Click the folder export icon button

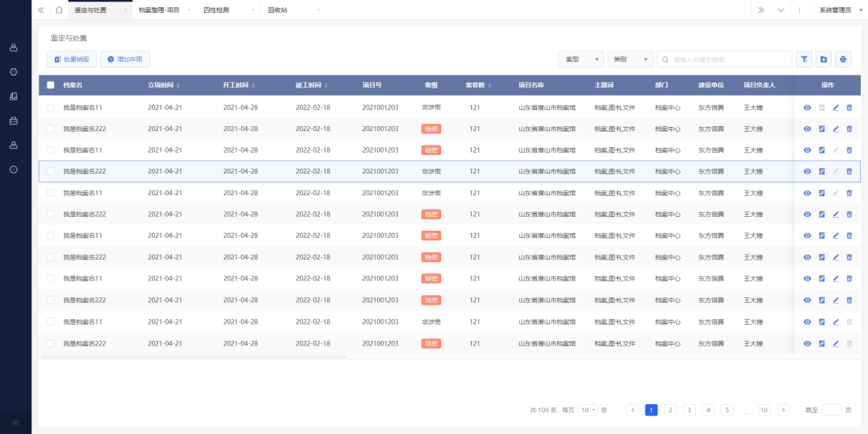pyautogui.click(x=824, y=59)
